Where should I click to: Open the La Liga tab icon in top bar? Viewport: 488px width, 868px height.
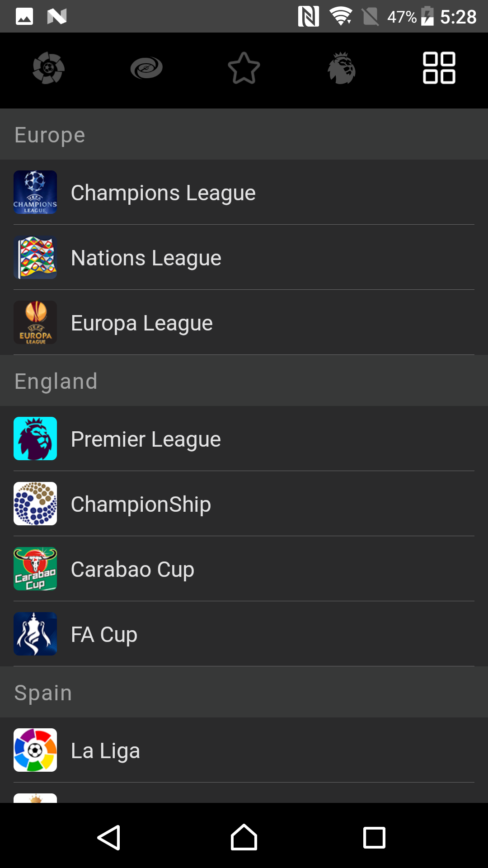coord(49,69)
